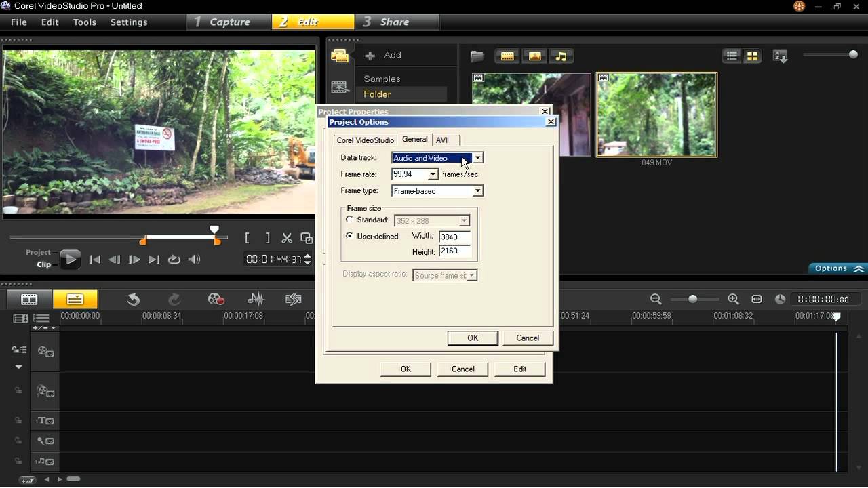
Task: Switch to the Capture step tab
Action: point(229,22)
